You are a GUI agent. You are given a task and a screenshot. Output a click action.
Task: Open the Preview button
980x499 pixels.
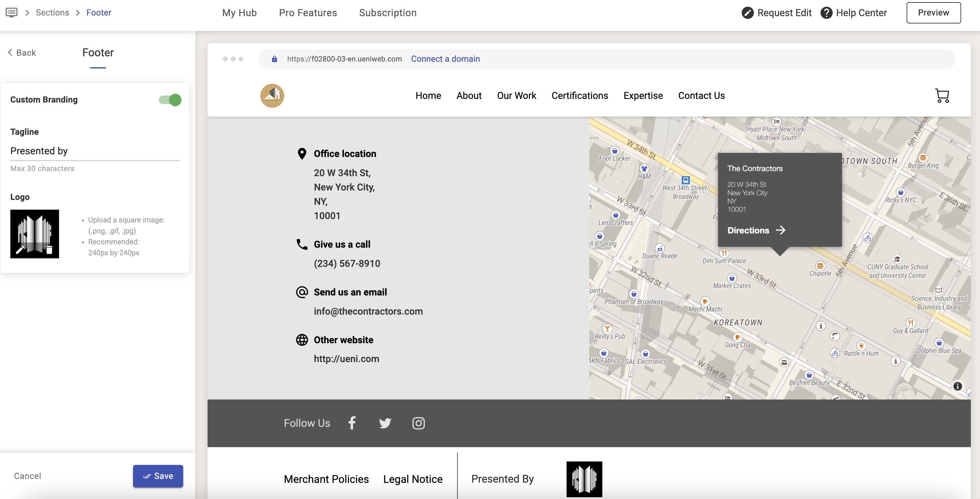(933, 12)
